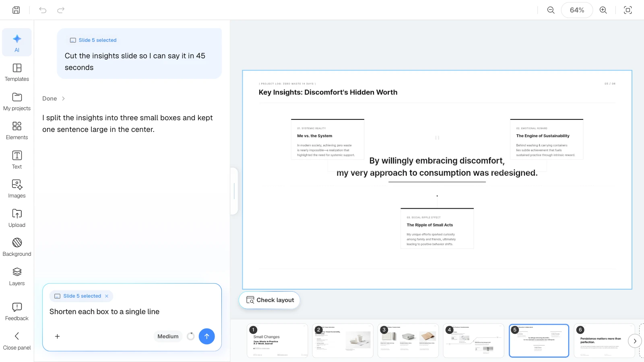Select the Text tool
The width and height of the screenshot is (644, 362).
(17, 160)
